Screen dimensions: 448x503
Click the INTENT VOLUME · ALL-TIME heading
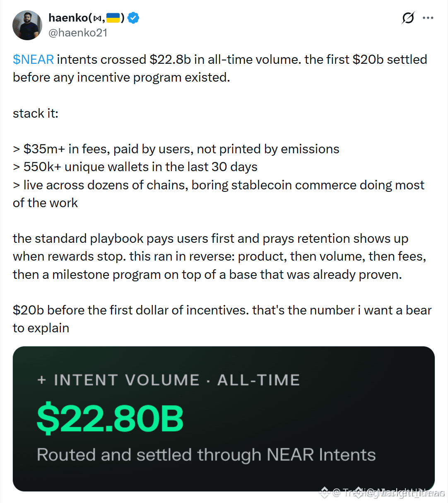click(177, 380)
